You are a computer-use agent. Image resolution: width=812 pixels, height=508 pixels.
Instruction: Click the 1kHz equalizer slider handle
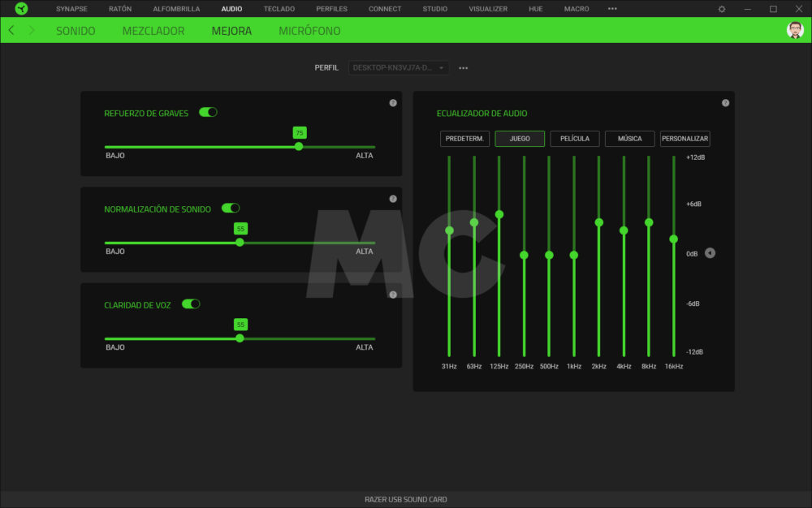click(574, 255)
